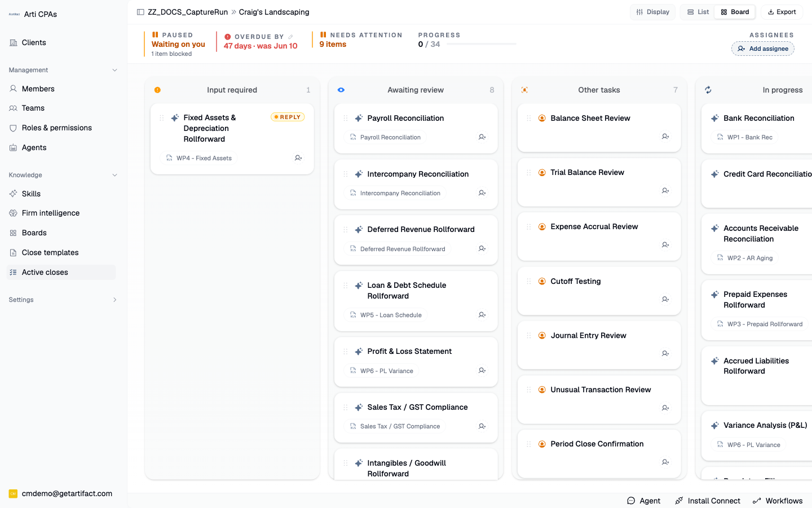Switch to Board view
The width and height of the screenshot is (812, 508).
[x=735, y=12]
